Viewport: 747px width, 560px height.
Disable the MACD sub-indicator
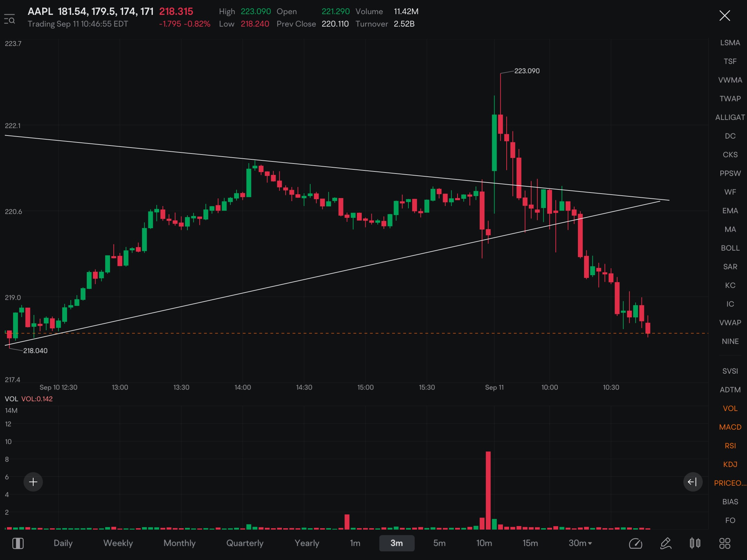click(x=730, y=427)
